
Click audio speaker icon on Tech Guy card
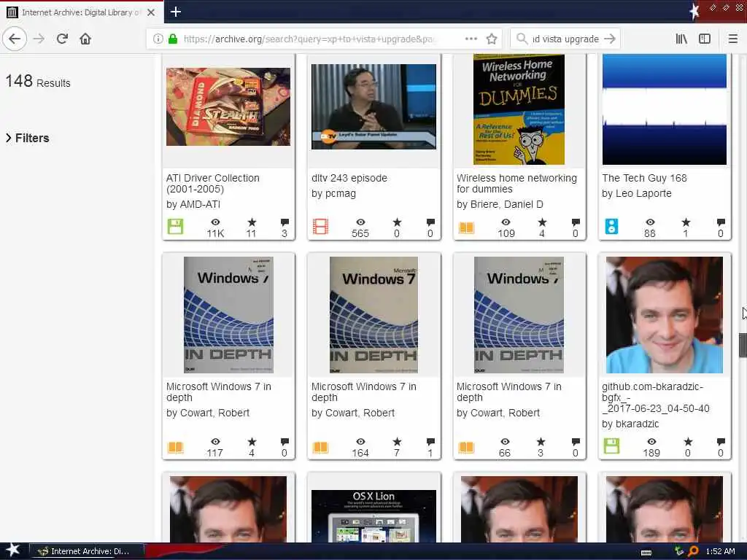(612, 227)
